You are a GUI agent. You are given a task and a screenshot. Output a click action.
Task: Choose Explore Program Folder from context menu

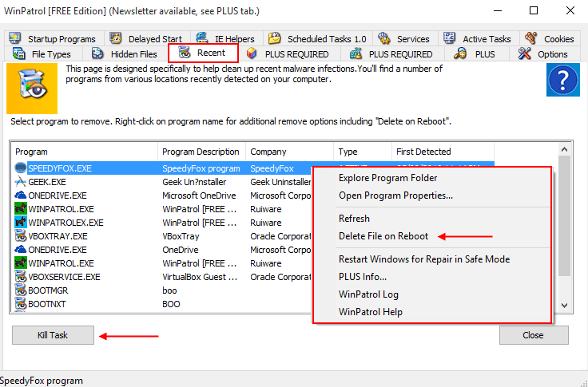[387, 178]
